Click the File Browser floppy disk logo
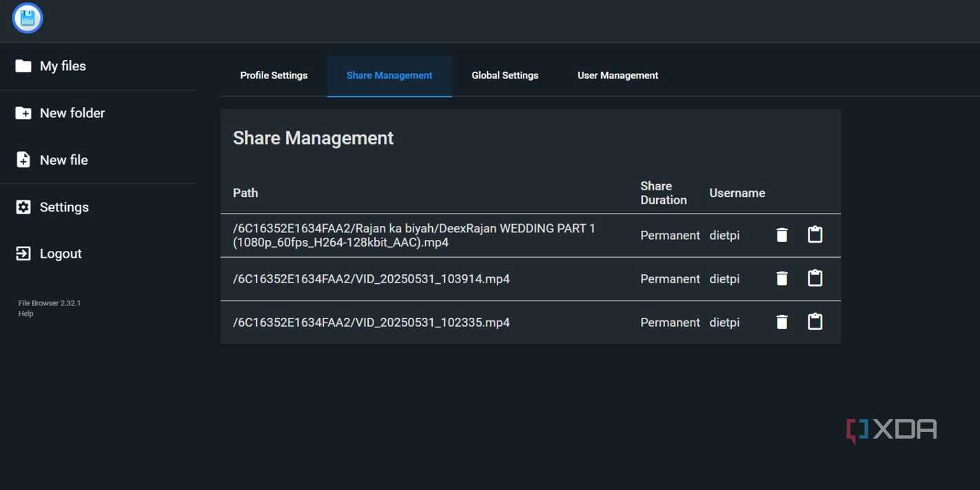The image size is (980, 490). coord(28,19)
